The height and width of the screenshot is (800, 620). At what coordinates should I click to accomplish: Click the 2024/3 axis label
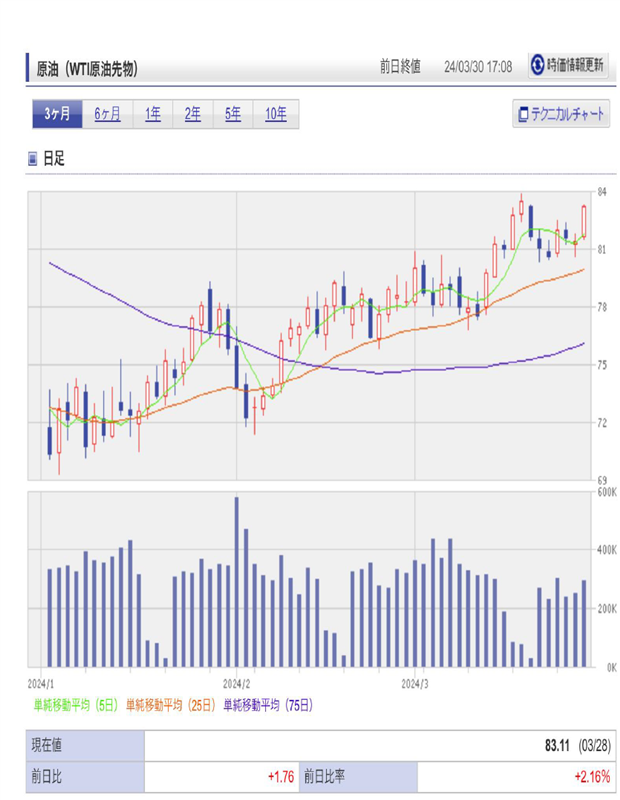pos(414,684)
